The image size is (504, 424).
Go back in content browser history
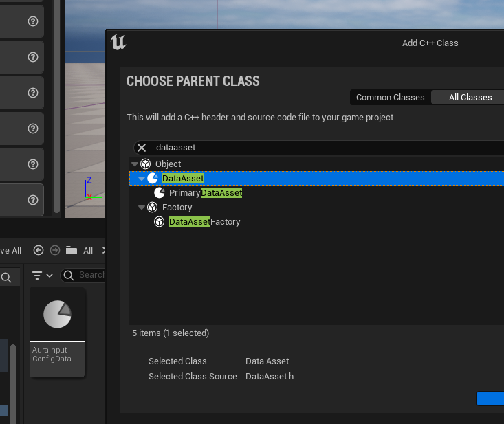39,250
